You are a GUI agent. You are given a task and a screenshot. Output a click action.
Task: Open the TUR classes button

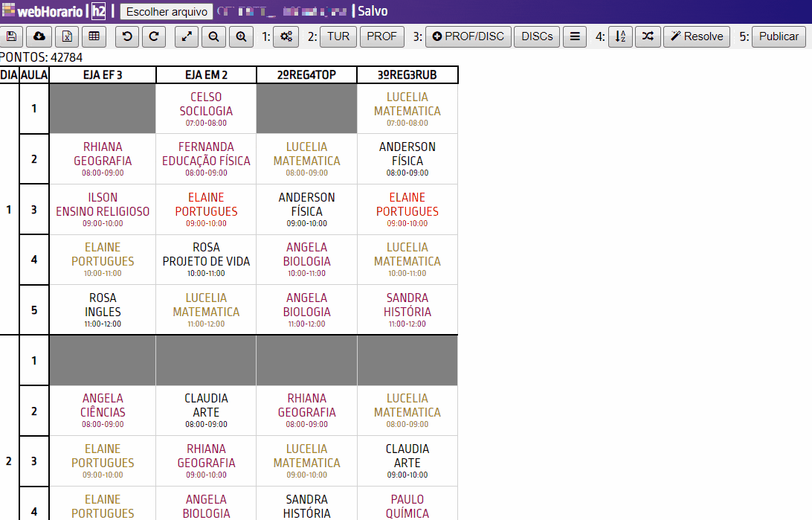point(338,36)
